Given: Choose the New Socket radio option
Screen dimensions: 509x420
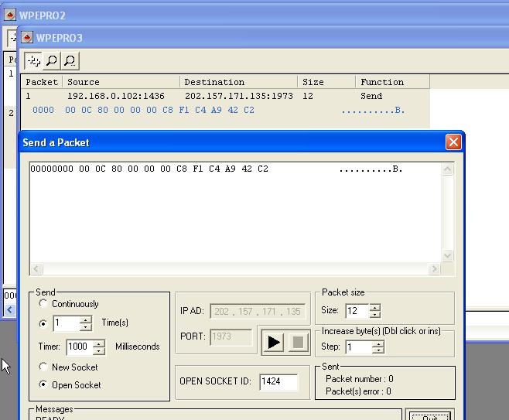Looking at the screenshot, I should click(43, 367).
